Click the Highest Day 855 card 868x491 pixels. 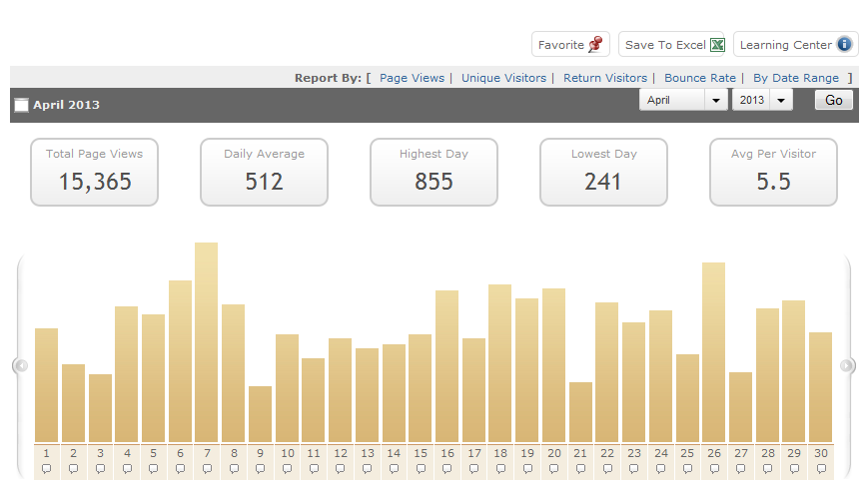pos(434,172)
